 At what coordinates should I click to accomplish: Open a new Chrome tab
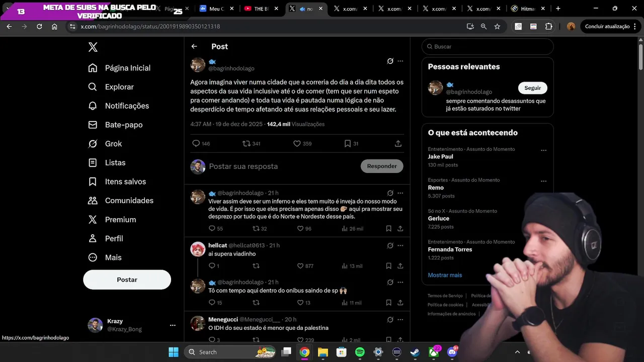click(x=558, y=9)
